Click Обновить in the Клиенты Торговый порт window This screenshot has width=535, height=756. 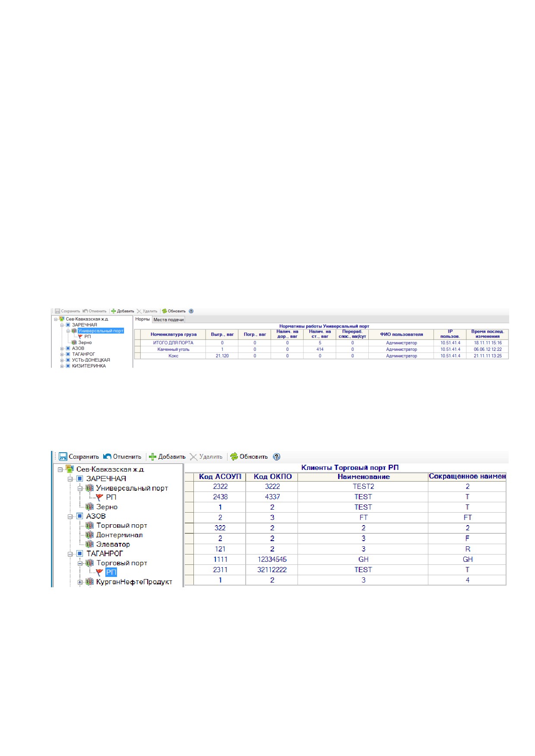click(249, 457)
